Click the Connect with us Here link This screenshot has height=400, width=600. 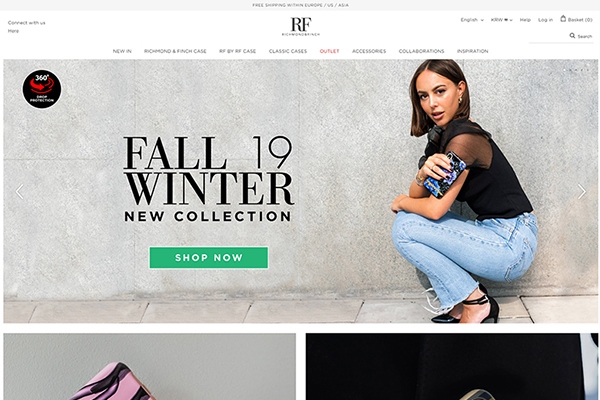point(26,27)
